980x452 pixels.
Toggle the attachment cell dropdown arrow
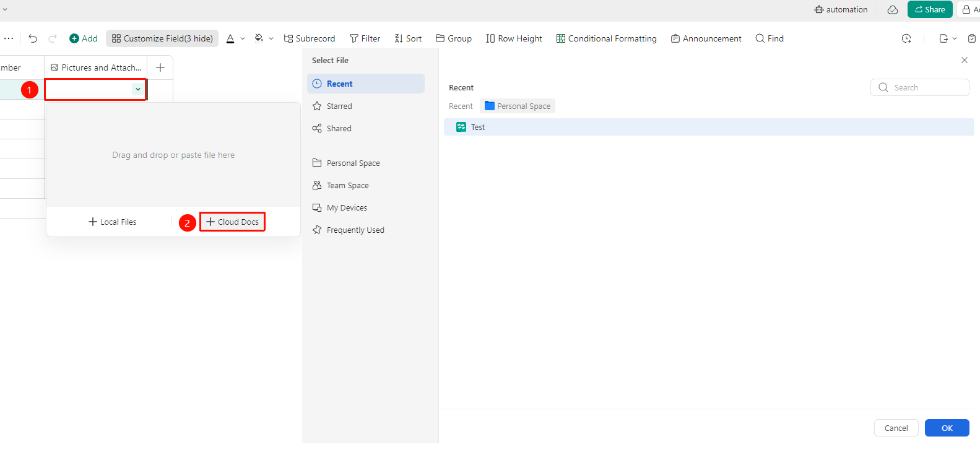click(x=138, y=90)
